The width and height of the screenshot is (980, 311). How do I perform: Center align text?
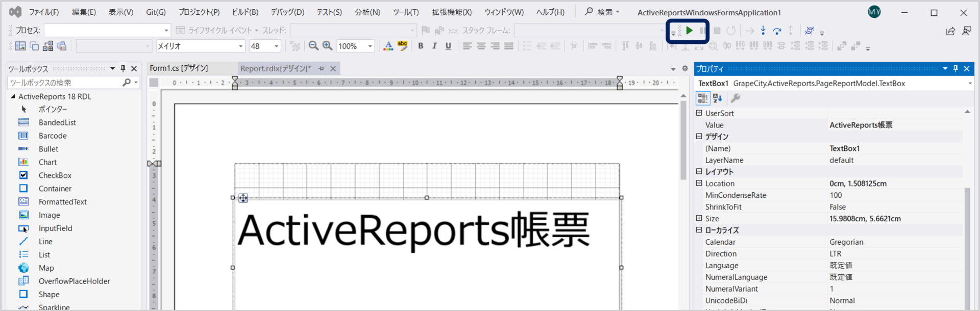pos(481,46)
